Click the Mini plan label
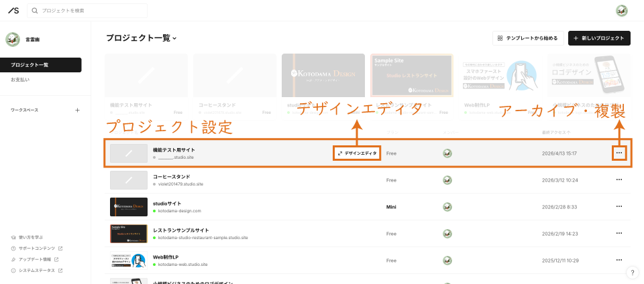 click(391, 207)
